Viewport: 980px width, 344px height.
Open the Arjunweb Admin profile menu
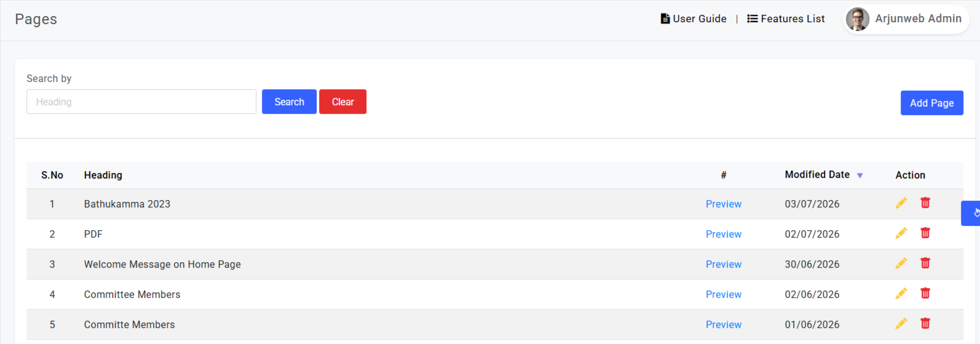(x=906, y=19)
